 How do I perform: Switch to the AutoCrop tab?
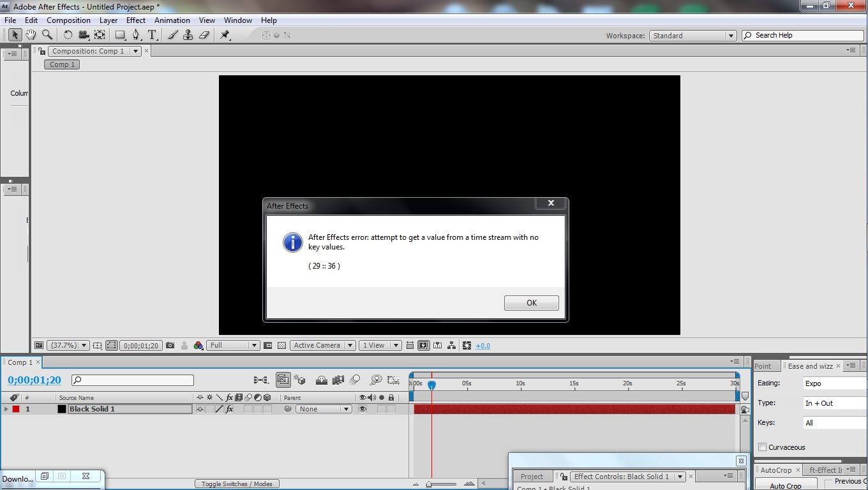pyautogui.click(x=776, y=470)
